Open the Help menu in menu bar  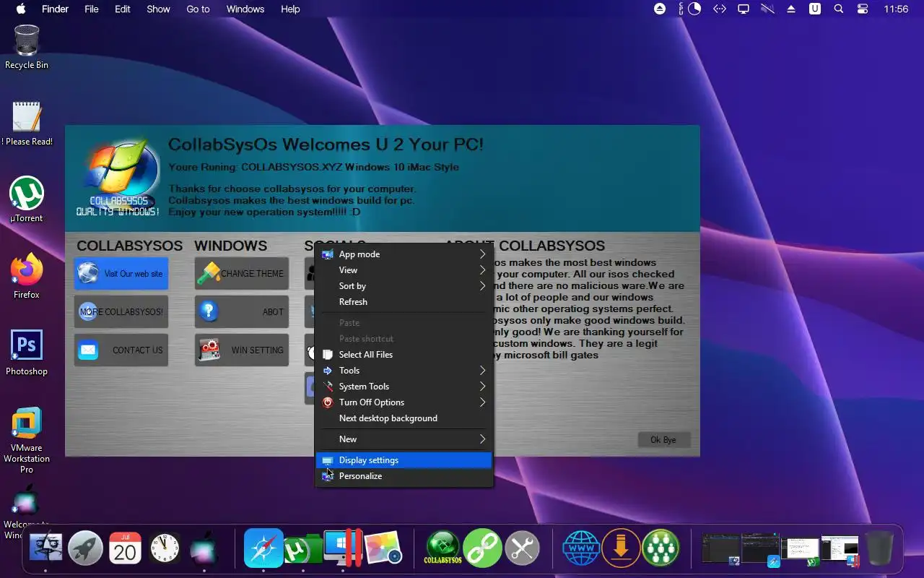[290, 9]
